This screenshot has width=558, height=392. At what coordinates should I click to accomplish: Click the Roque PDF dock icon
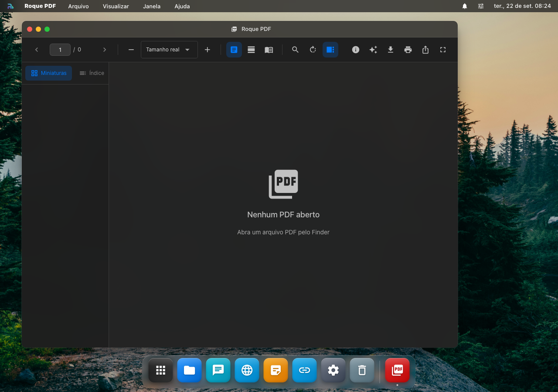click(398, 370)
